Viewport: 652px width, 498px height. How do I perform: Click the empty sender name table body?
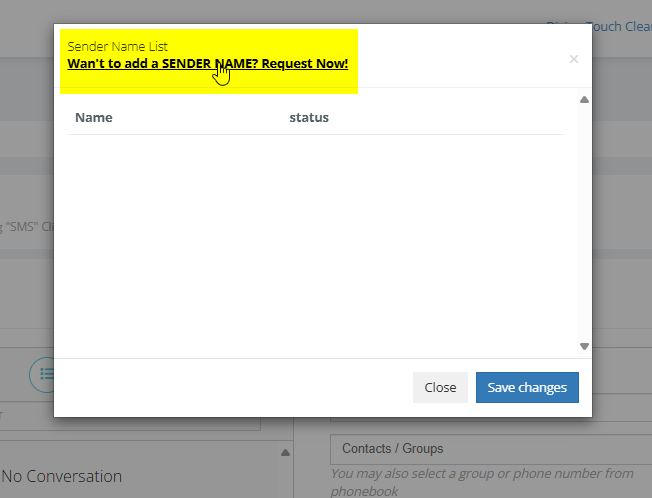(x=315, y=240)
